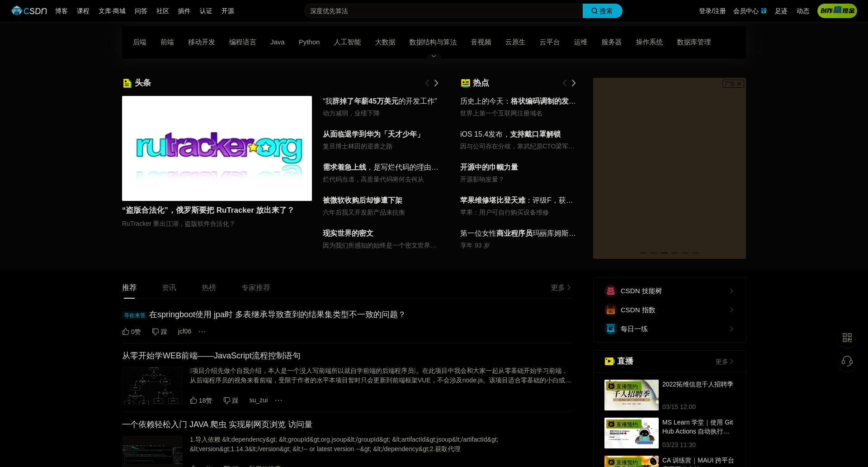Open article 从面临退学到华为「天才少年」
Image resolution: width=868 pixels, height=467 pixels.
[x=373, y=134]
